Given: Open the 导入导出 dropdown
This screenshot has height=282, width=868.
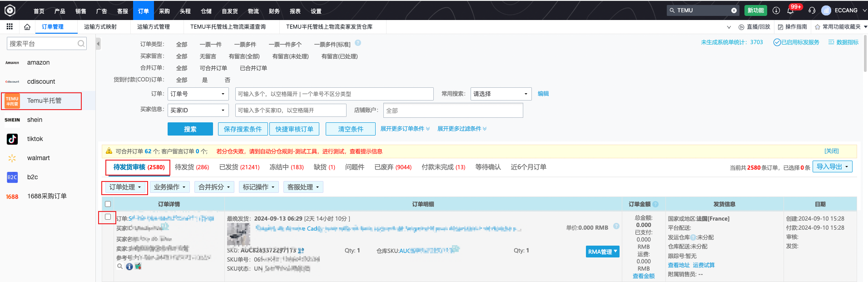Looking at the screenshot, I should tap(833, 166).
